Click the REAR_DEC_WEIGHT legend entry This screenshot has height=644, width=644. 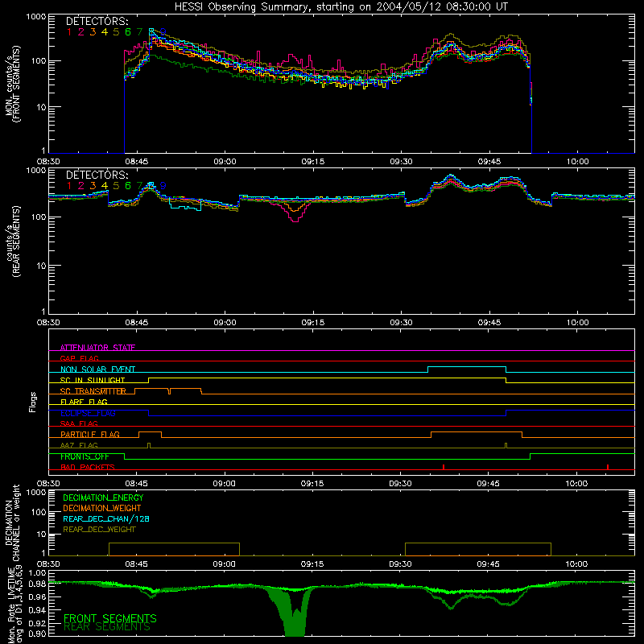click(99, 530)
